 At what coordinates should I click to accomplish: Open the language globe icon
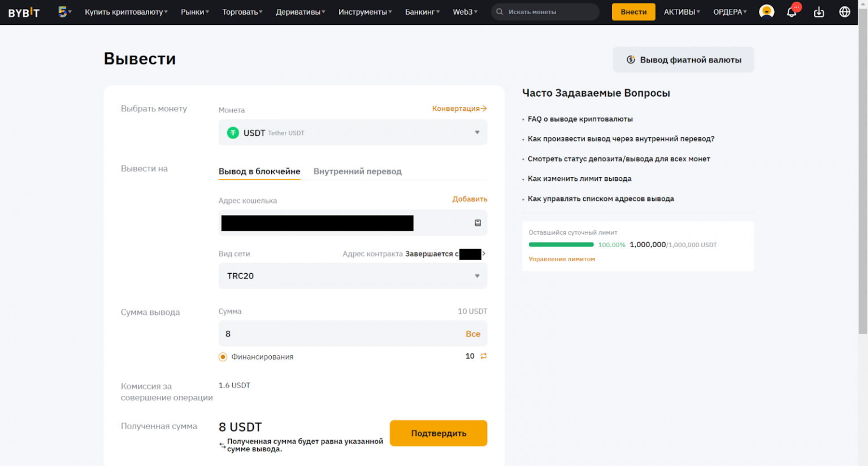tap(844, 12)
